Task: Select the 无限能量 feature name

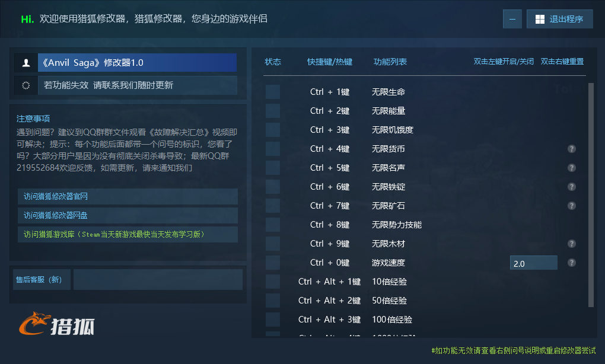Action: tap(388, 111)
